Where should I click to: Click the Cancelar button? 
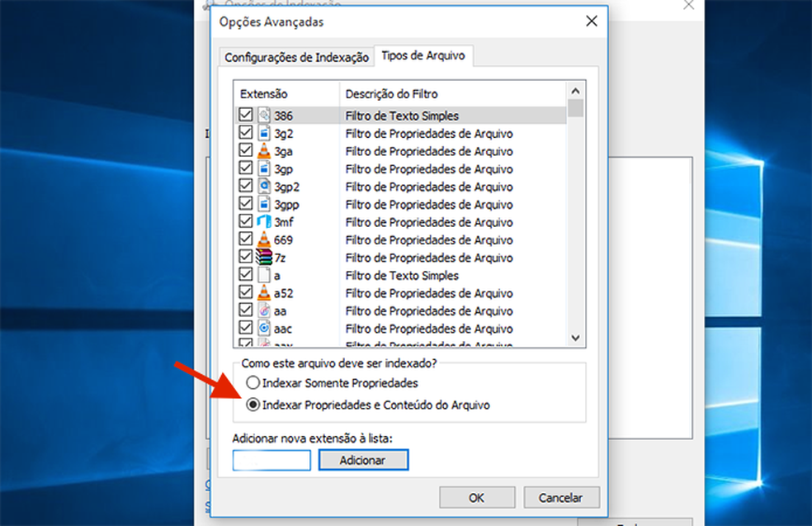pos(561,497)
